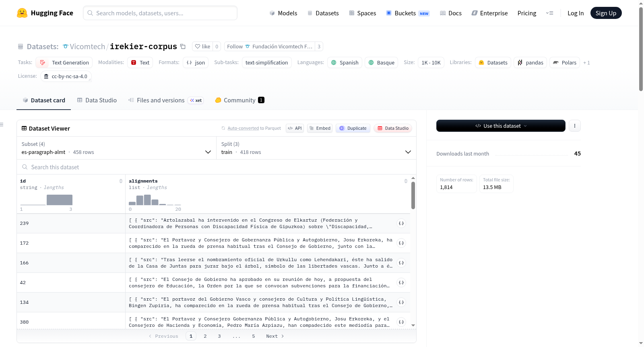
Task: Filter by the Basque language tag
Action: point(382,62)
